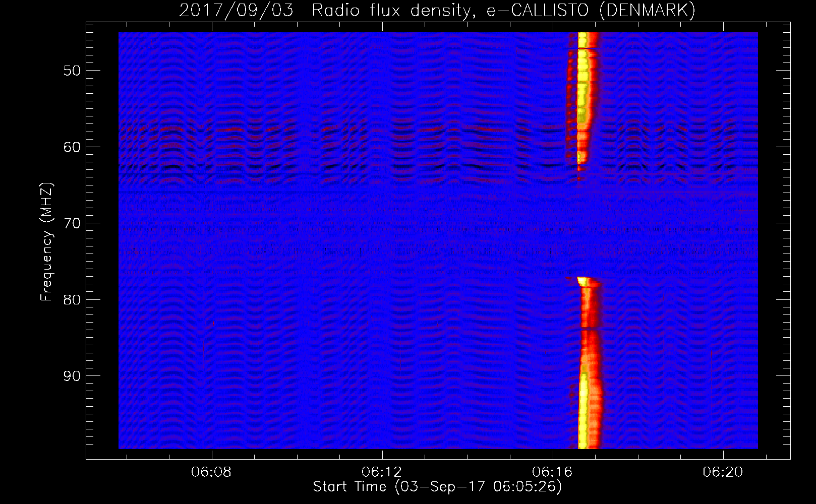Screen dimensions: 816x504
Task: Click the 'Start Time (03-Sep-17 06:05:26)' label
Action: [437, 487]
